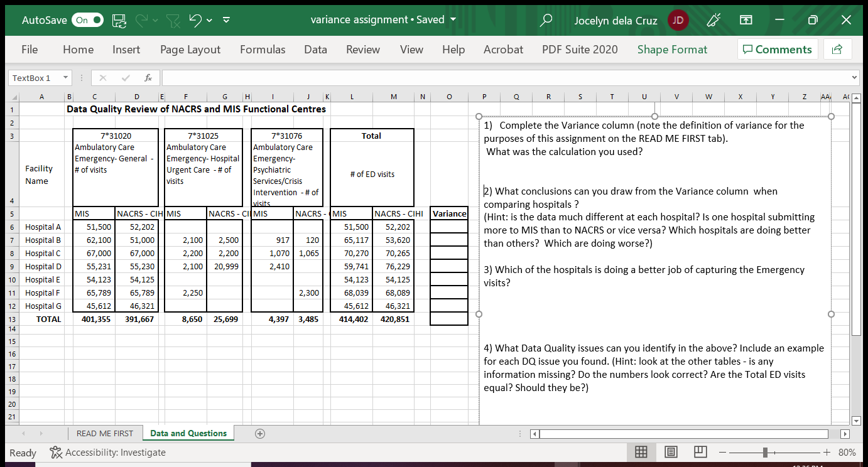Click the Save icon in Quick Access Toolbar
Screen dimensions: 868x467
(119, 19)
